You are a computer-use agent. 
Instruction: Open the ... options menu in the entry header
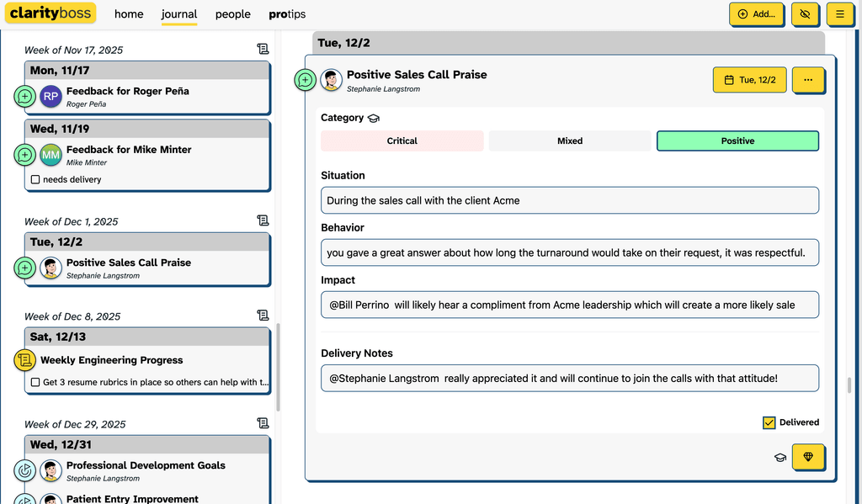click(808, 79)
